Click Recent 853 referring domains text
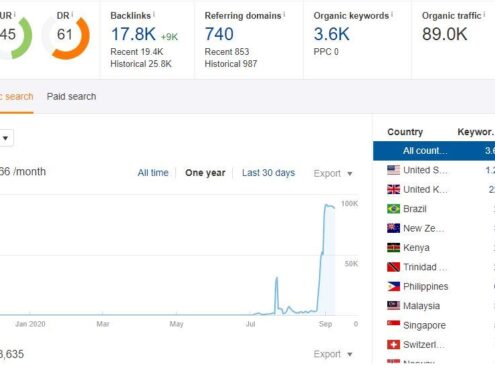 point(227,52)
